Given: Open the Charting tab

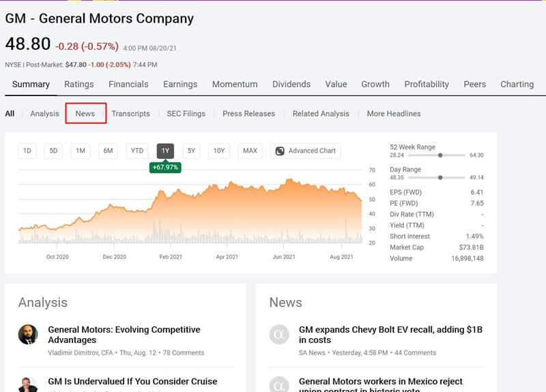Looking at the screenshot, I should [x=517, y=84].
